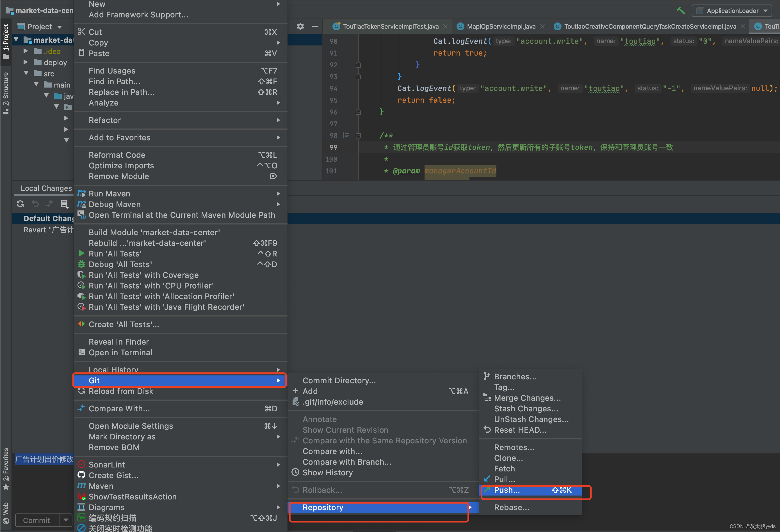Screen dimensions: 780x532
Task: Open the Refactor submenu
Action: click(180, 120)
